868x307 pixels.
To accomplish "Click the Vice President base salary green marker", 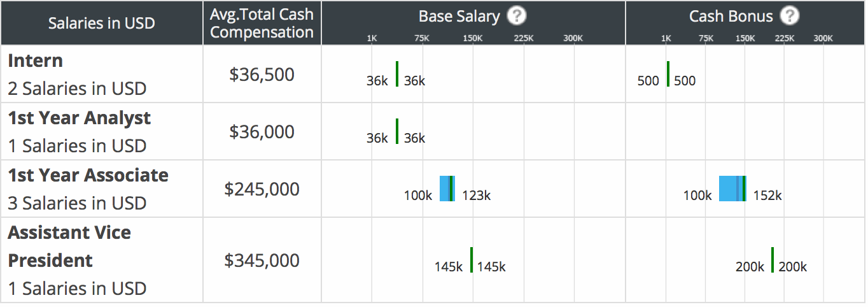I will [472, 260].
